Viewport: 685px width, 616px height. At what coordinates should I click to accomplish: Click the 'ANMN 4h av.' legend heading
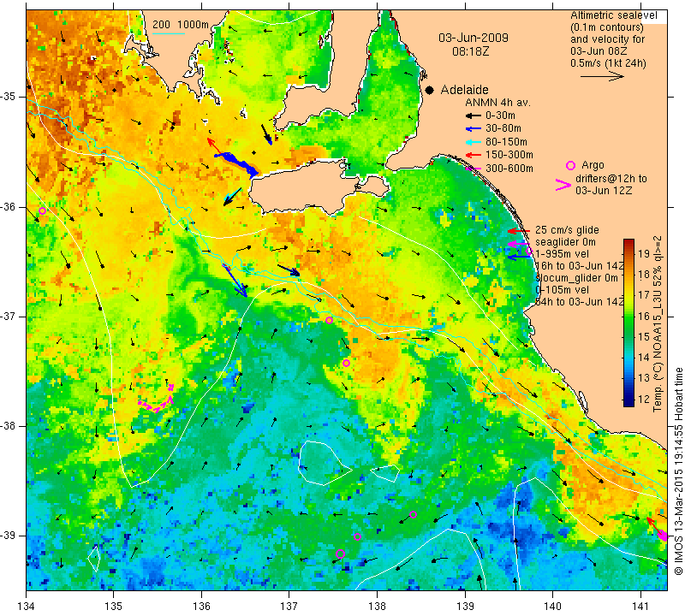point(497,103)
